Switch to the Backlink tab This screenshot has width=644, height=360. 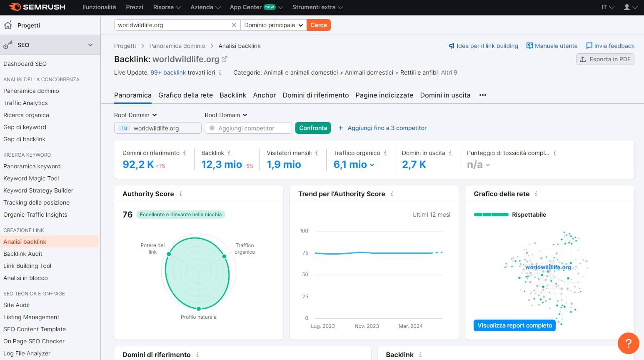tap(233, 95)
